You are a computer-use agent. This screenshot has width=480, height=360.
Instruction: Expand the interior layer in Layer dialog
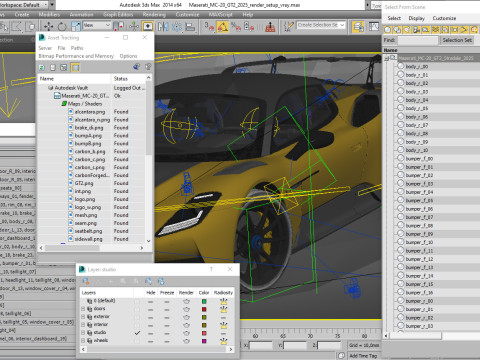click(x=83, y=325)
